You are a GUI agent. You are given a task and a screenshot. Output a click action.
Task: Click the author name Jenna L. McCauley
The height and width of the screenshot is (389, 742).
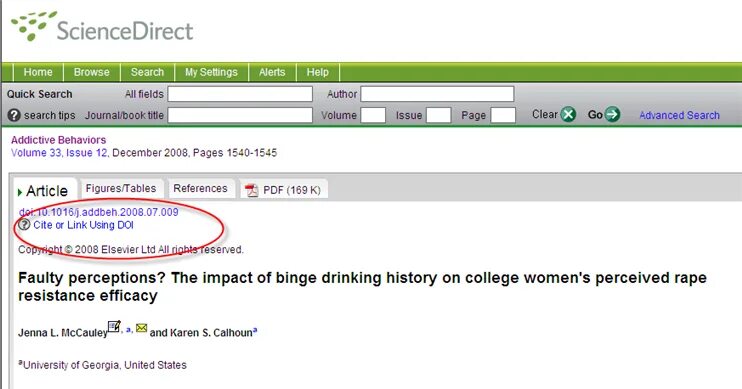point(63,333)
